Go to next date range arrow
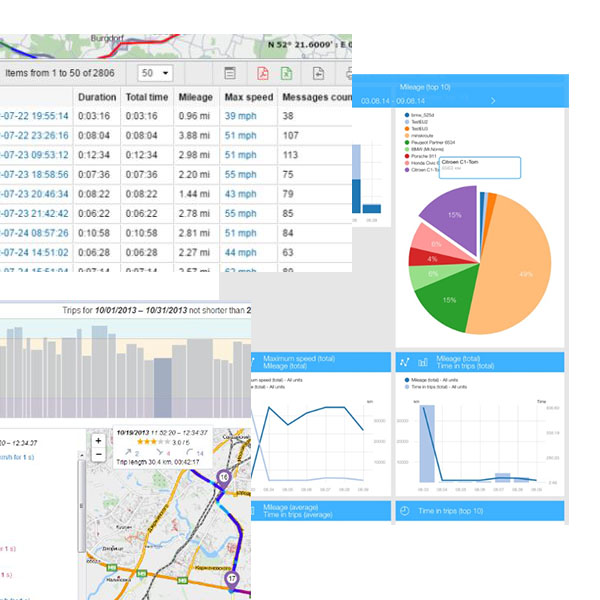 (493, 101)
